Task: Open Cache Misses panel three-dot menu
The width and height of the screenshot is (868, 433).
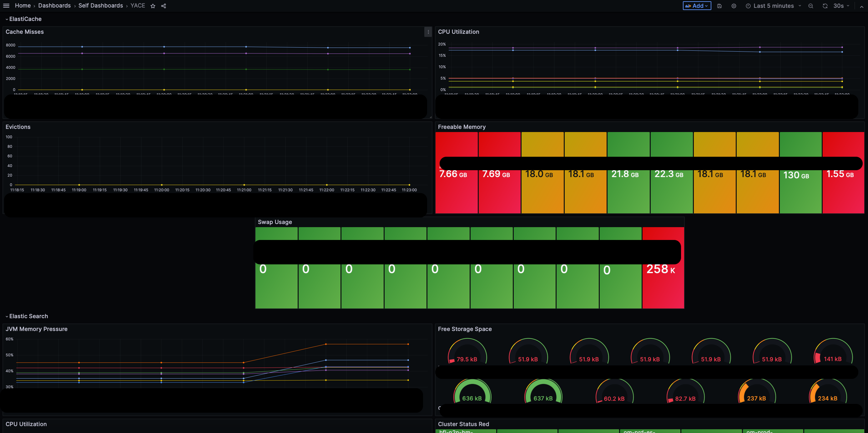Action: 428,32
